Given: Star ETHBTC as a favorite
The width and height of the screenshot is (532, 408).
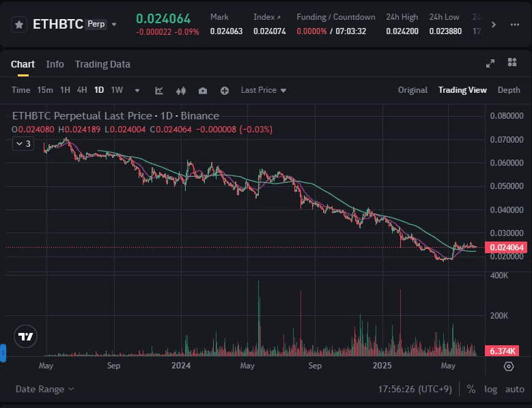Looking at the screenshot, I should point(19,25).
